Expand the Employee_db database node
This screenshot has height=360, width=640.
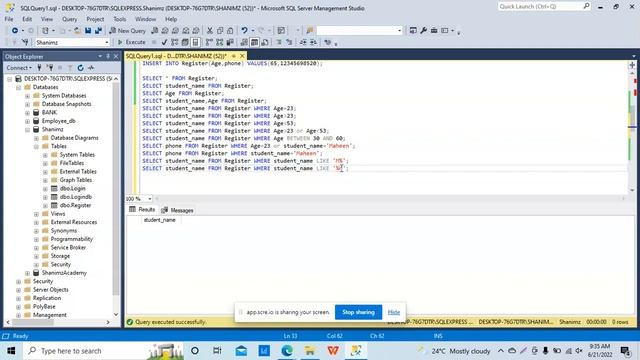pos(27,121)
